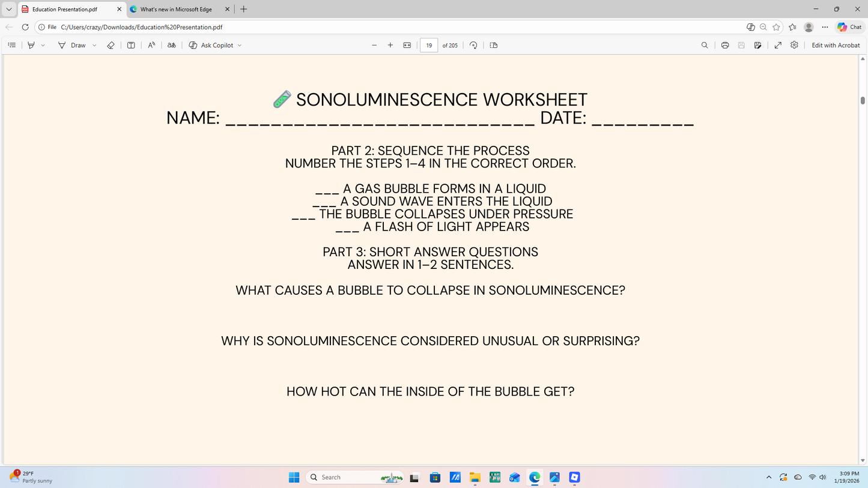This screenshot has height=488, width=868.
Task: Click Edit with Acrobat
Action: 836,45
